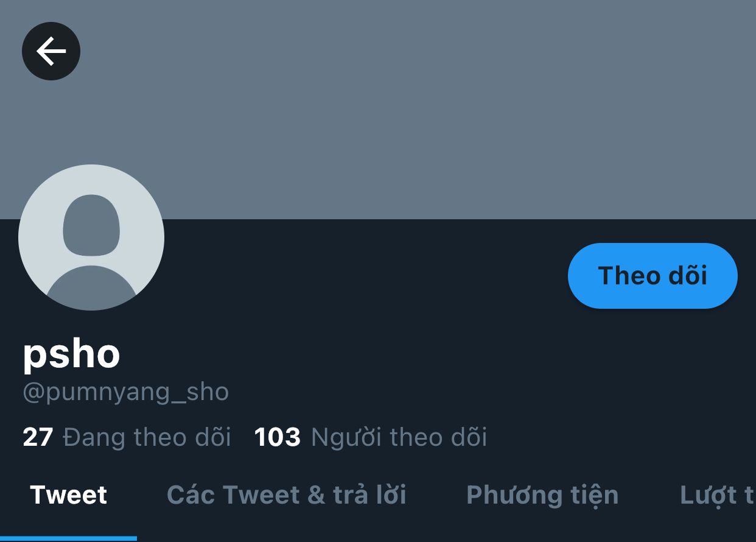Image resolution: width=756 pixels, height=542 pixels.
Task: Open the partially visible Lượt tab
Action: point(718,495)
